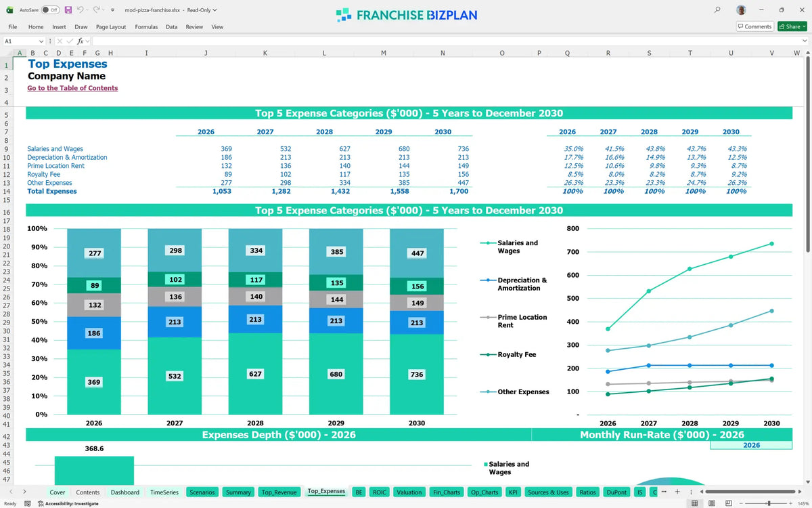This screenshot has height=508, width=812.
Task: Toggle the AutoSave switch
Action: tap(50, 10)
